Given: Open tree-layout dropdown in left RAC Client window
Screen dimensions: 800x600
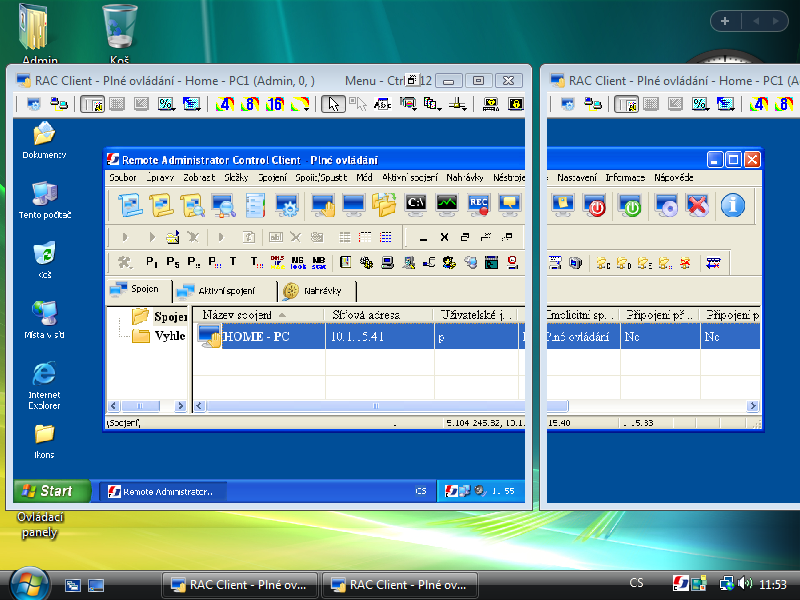Looking at the screenshot, I should (x=191, y=105).
